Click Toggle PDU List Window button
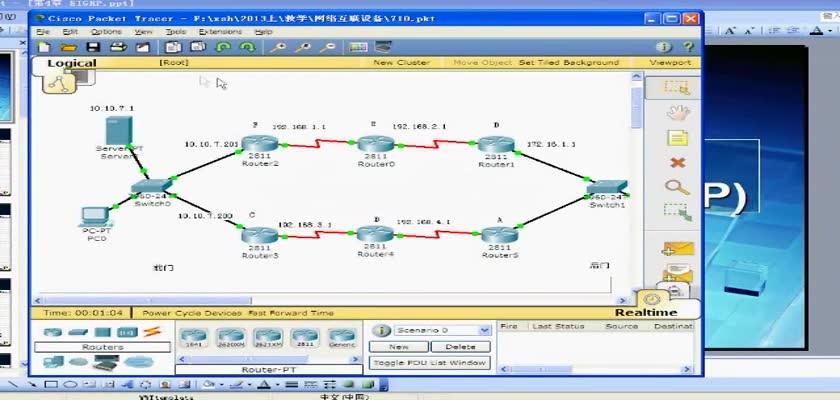This screenshot has height=400, width=840. tap(430, 363)
